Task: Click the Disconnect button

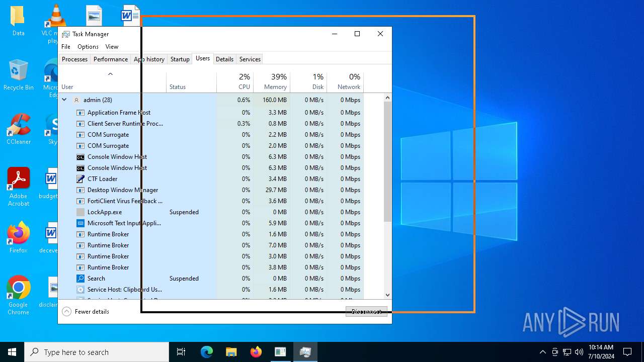Action: point(366,312)
